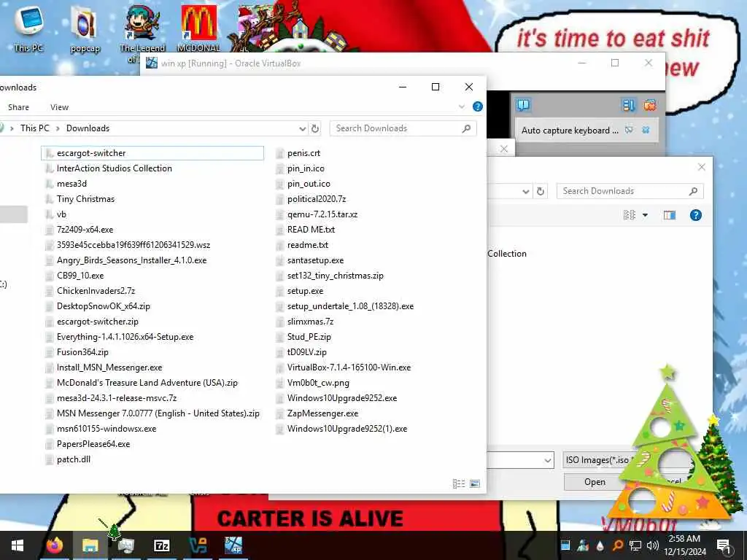Expand the Explorer ribbon chevron
Viewport: 747px width, 560px height.
tap(462, 106)
